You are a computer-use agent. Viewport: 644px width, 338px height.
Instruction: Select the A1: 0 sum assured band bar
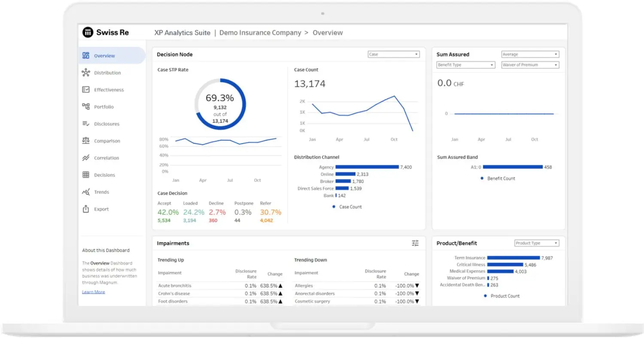513,167
